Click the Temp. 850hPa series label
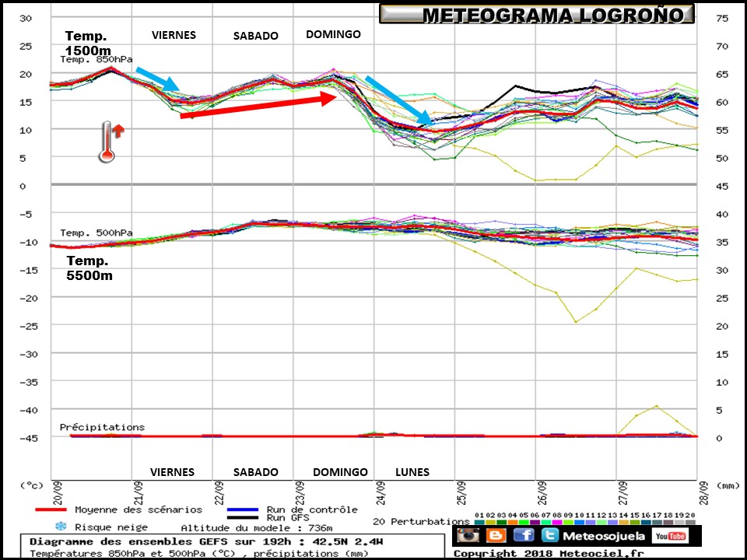 (x=96, y=60)
